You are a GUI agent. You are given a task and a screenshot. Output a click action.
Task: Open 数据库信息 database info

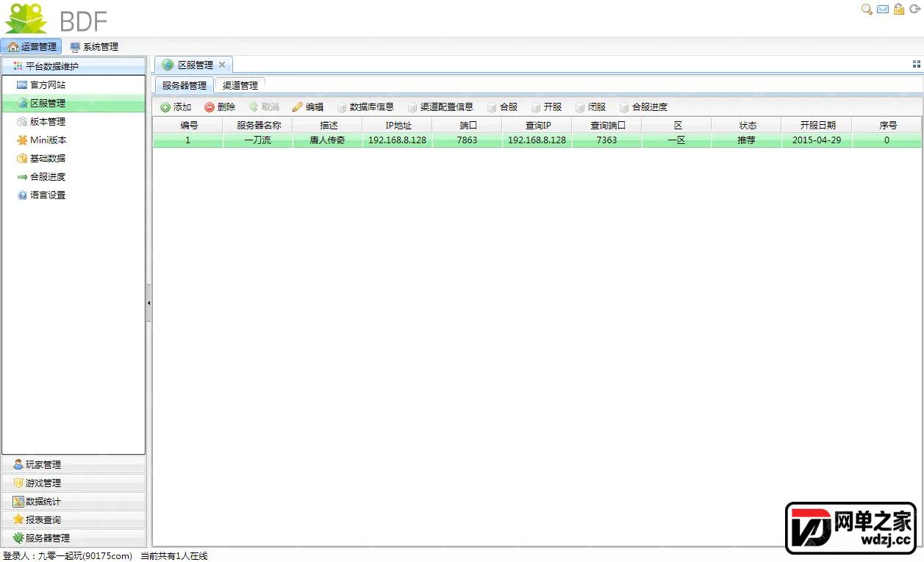(365, 107)
